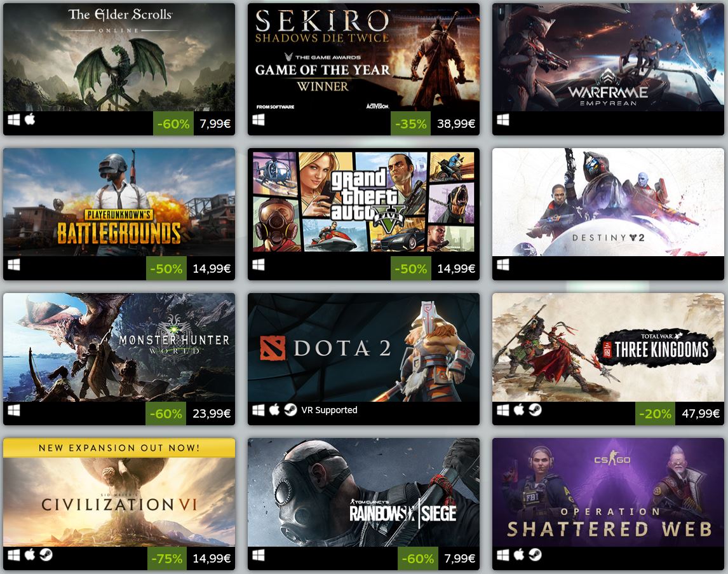Select the Destiny 2 game image

(x=608, y=202)
